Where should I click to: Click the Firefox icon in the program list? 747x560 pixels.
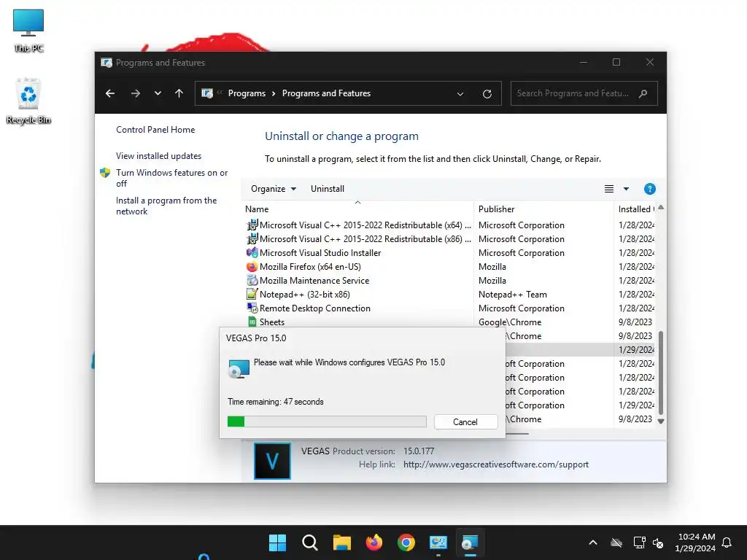coord(252,267)
